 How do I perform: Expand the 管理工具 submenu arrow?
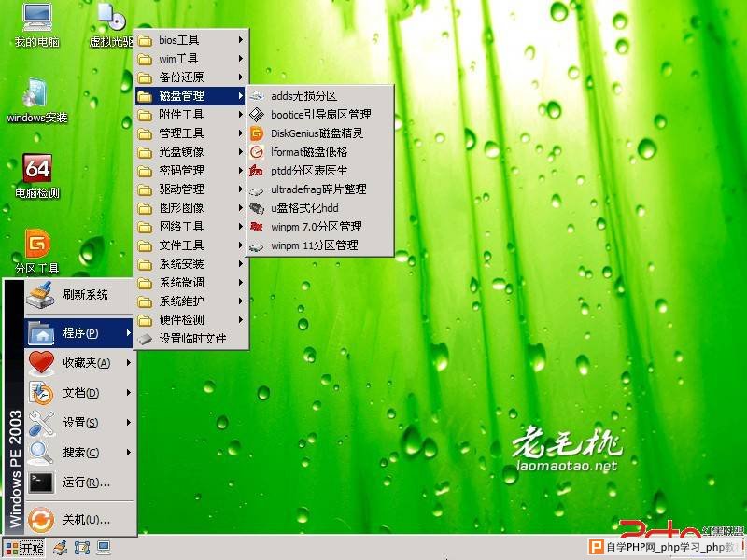click(x=241, y=133)
